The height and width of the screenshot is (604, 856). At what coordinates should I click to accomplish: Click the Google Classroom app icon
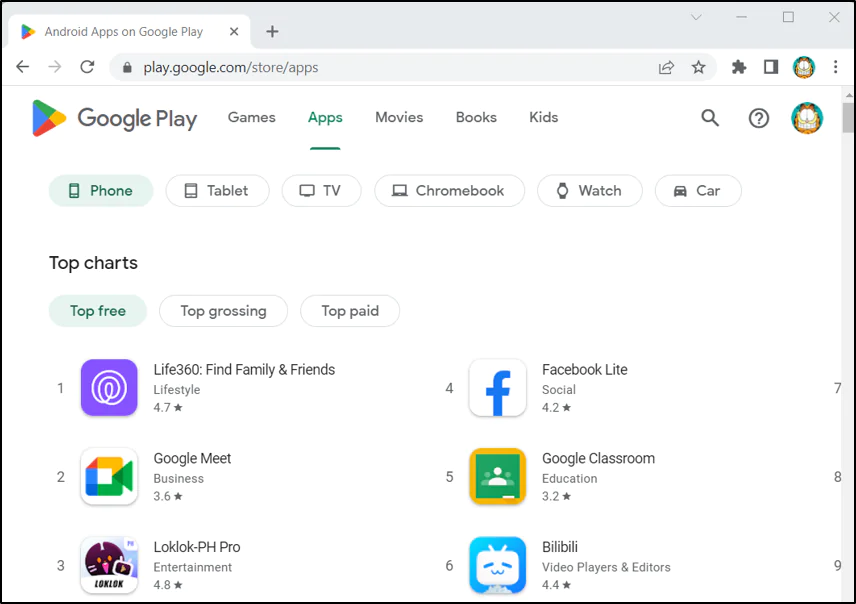click(497, 477)
